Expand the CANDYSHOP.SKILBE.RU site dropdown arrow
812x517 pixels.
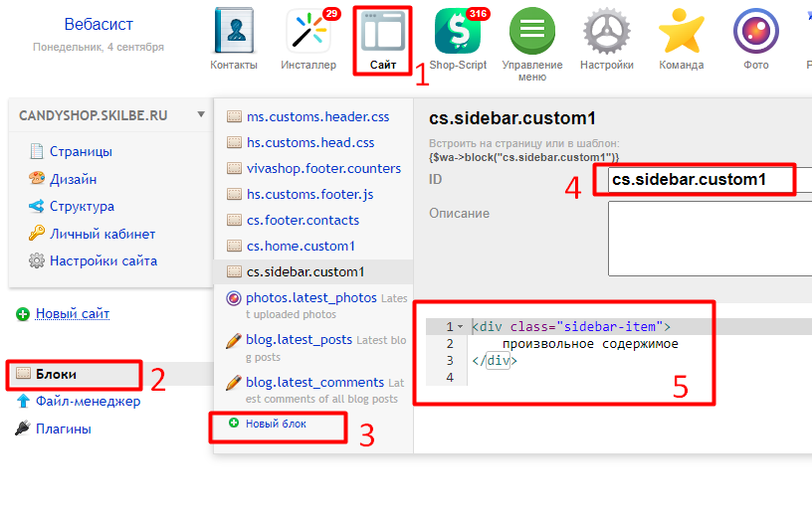[x=201, y=114]
